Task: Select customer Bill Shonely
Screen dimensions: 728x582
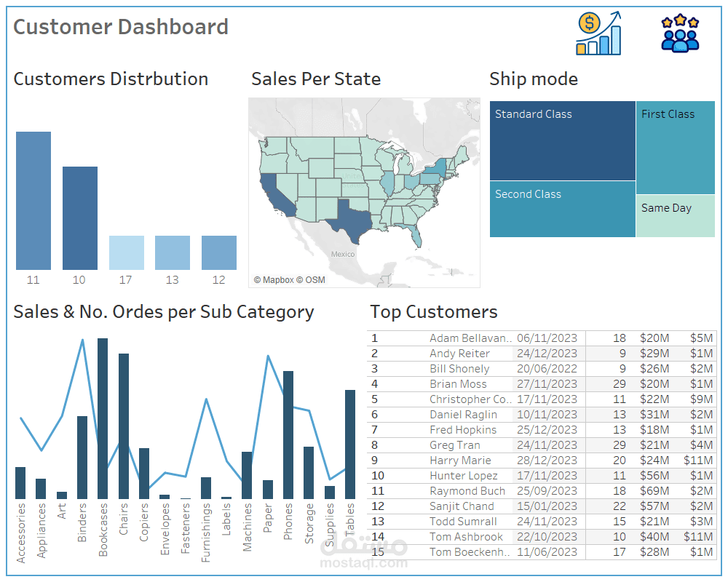Action: pos(459,369)
